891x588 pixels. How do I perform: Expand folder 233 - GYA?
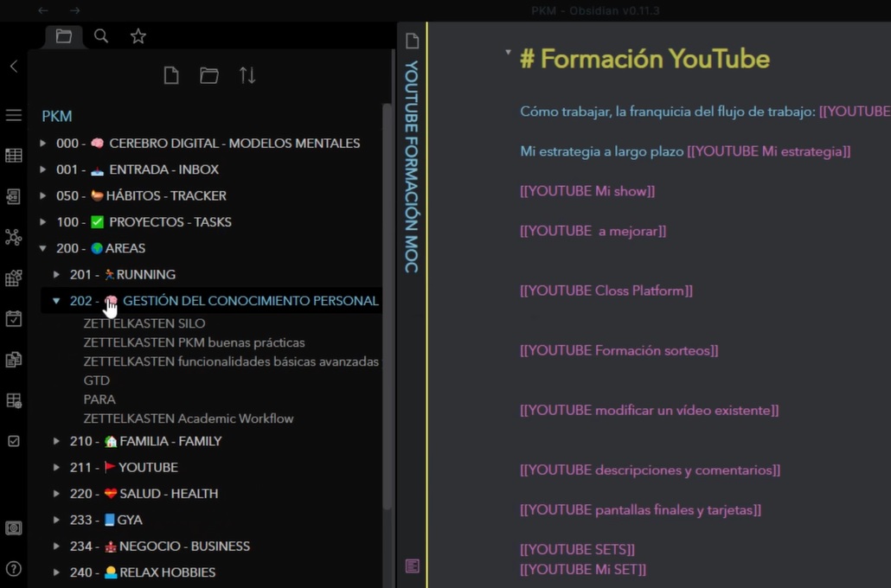tap(57, 520)
